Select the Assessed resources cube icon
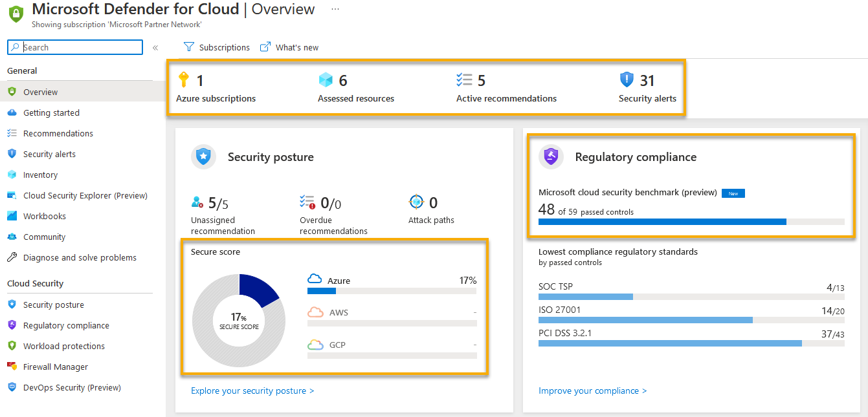The height and width of the screenshot is (417, 868). pos(326,80)
